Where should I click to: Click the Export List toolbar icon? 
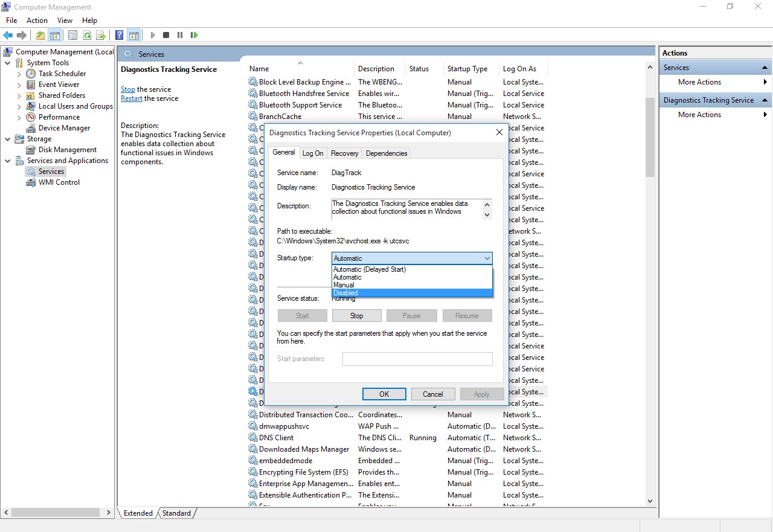pyautogui.click(x=101, y=35)
